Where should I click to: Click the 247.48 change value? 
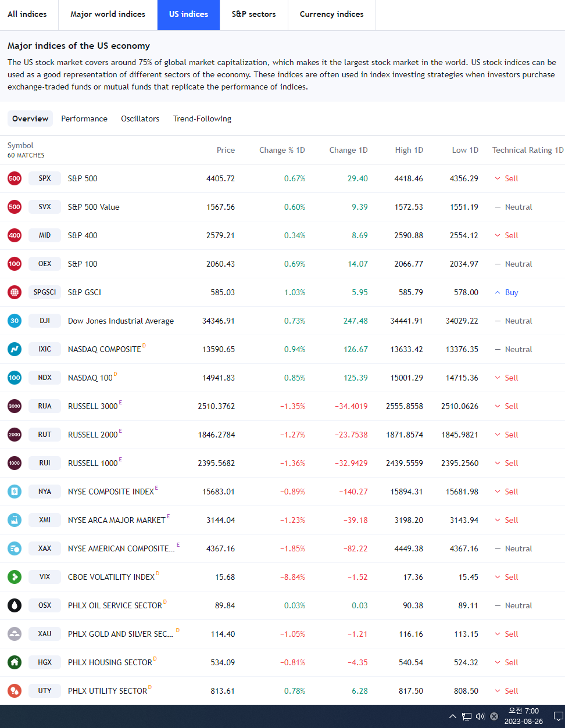click(x=356, y=321)
